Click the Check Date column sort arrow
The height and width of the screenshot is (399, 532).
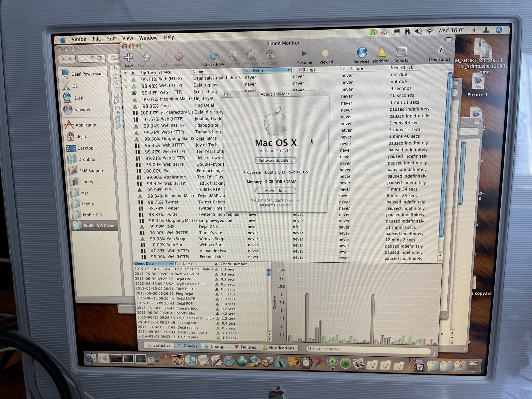(x=171, y=264)
